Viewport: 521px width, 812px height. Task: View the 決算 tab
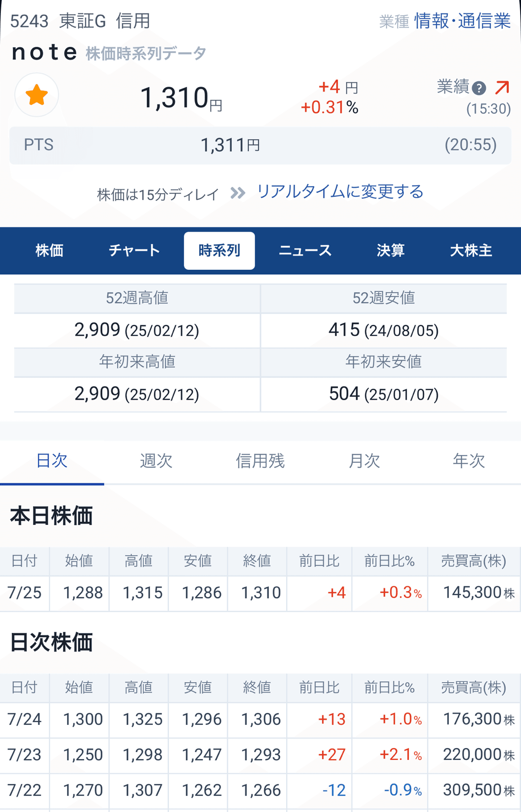pyautogui.click(x=390, y=250)
